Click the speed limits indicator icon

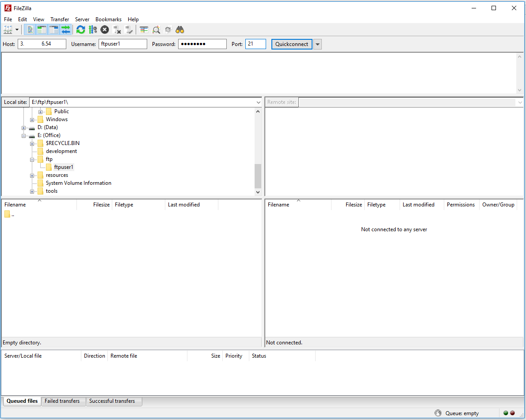coord(438,413)
